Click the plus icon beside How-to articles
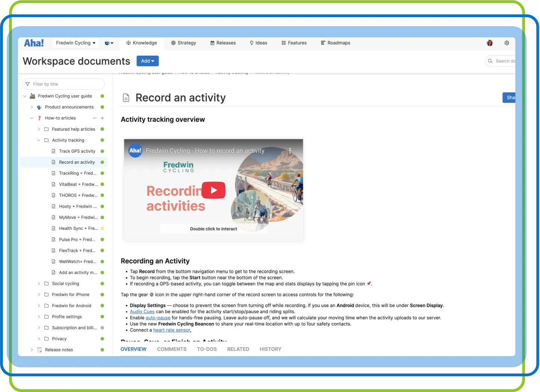Image resolution: width=540 pixels, height=392 pixels. (x=102, y=118)
